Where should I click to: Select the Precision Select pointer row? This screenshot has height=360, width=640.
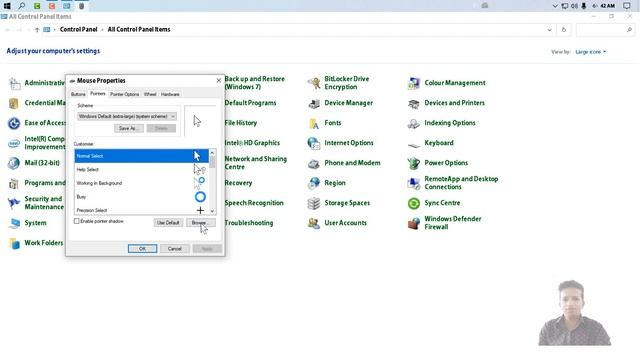tap(141, 210)
